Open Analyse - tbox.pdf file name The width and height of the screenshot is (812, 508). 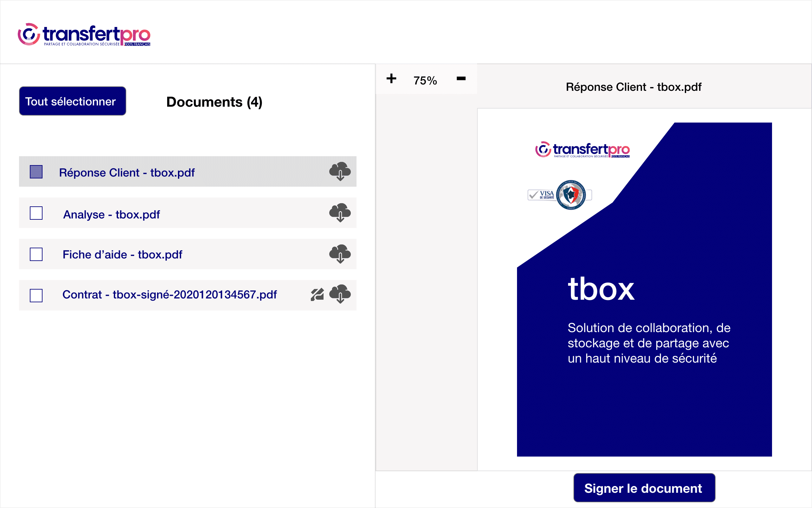[111, 214]
